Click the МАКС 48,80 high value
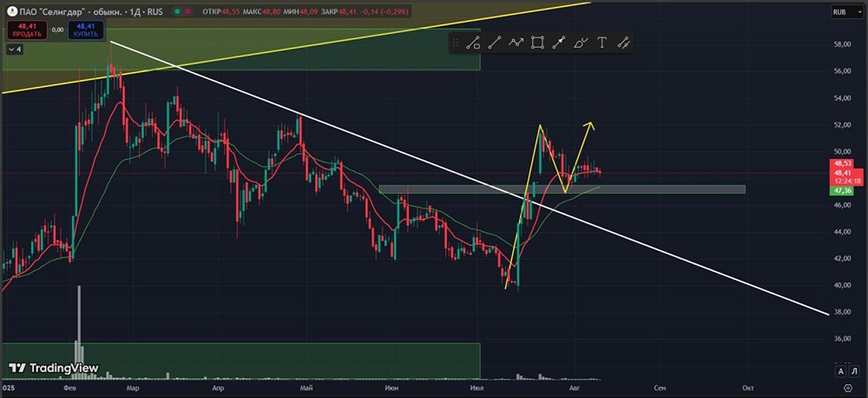The height and width of the screenshot is (398, 868). 260,11
